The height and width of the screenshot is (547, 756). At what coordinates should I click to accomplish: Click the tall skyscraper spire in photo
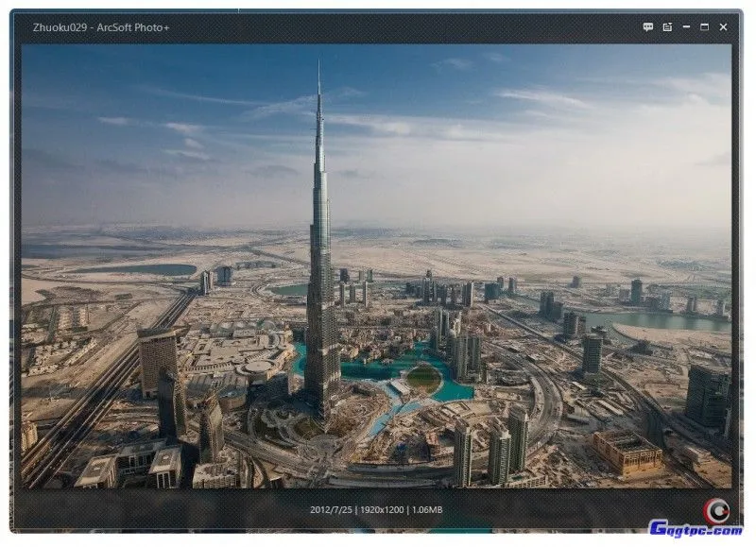click(x=318, y=104)
